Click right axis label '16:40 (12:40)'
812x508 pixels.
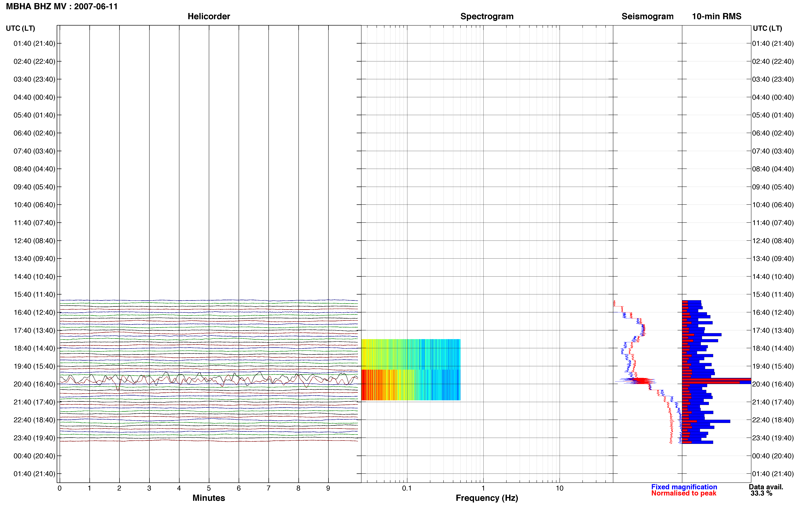tap(773, 312)
